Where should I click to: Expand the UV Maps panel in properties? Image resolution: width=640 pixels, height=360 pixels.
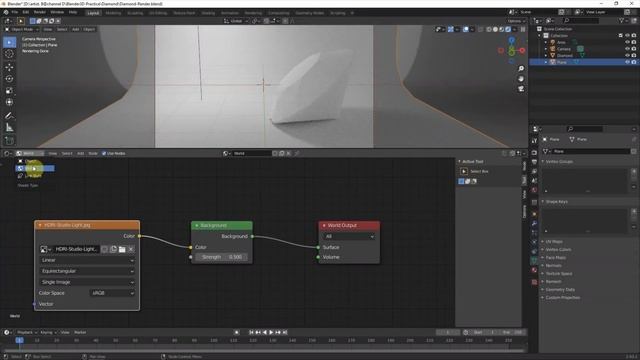pos(553,242)
